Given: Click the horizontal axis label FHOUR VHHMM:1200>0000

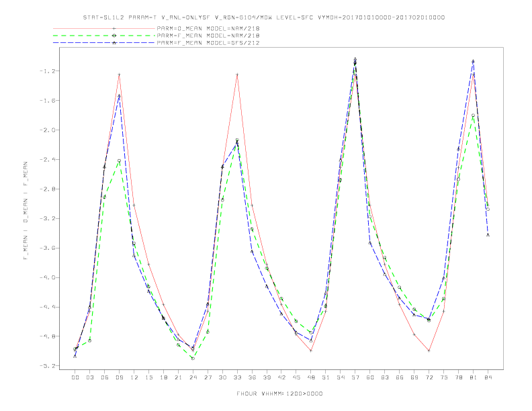Looking at the screenshot, I should [279, 394].
